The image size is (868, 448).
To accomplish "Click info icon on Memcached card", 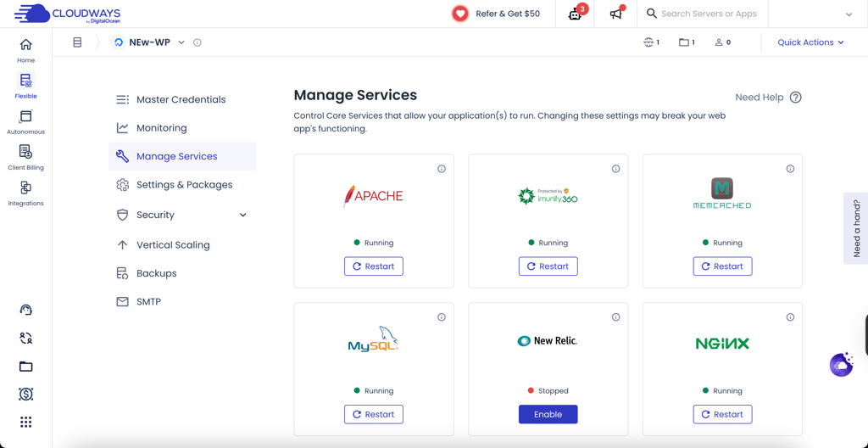I will tap(790, 169).
